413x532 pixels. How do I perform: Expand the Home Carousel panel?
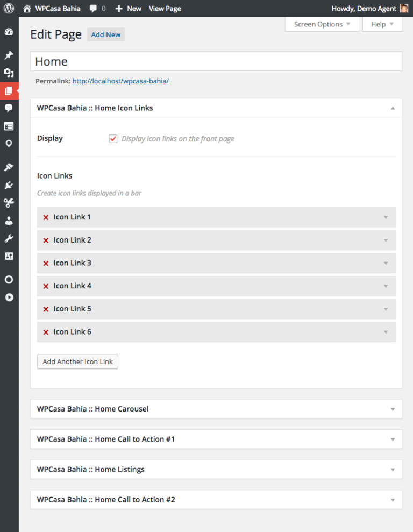[x=392, y=409]
